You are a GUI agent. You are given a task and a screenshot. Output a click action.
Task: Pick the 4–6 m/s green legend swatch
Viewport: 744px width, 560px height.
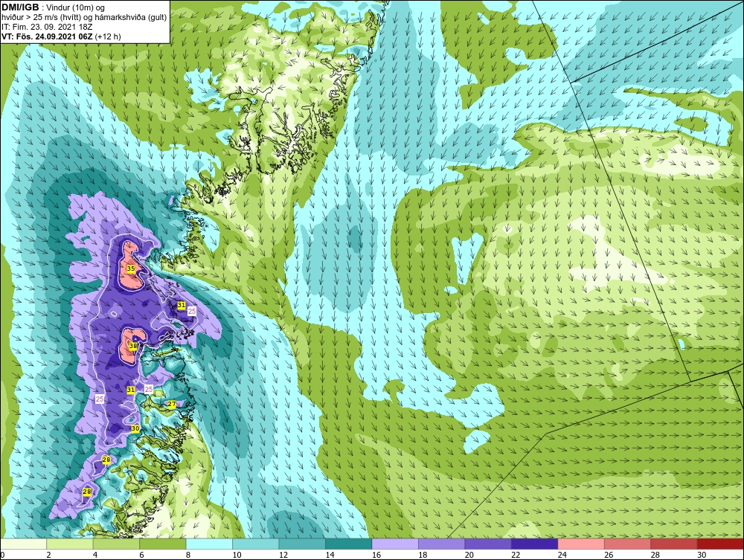[116, 544]
